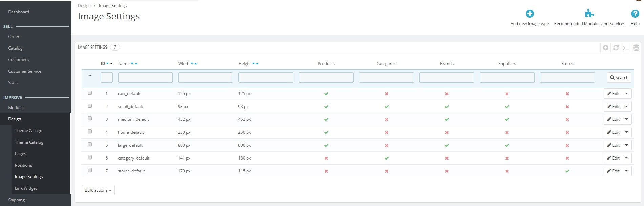Sort Height column descending arrow

coord(253,64)
